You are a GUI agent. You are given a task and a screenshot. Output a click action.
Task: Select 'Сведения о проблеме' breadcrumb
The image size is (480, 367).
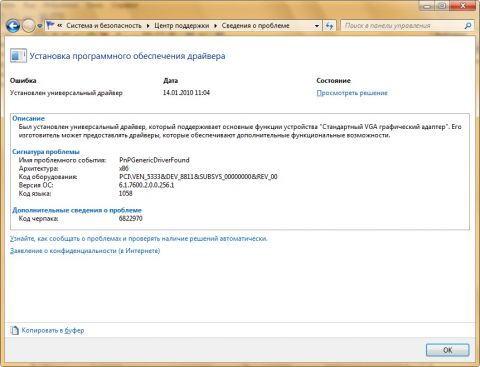[255, 26]
